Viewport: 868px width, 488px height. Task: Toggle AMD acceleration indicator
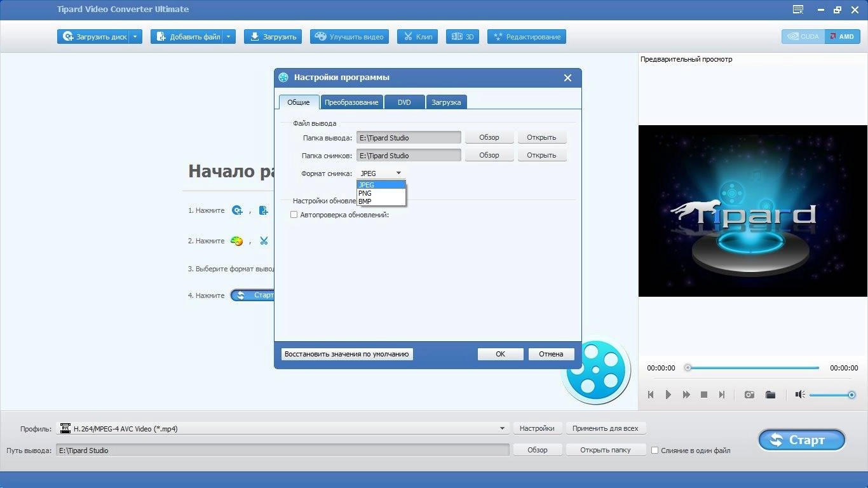tap(842, 37)
